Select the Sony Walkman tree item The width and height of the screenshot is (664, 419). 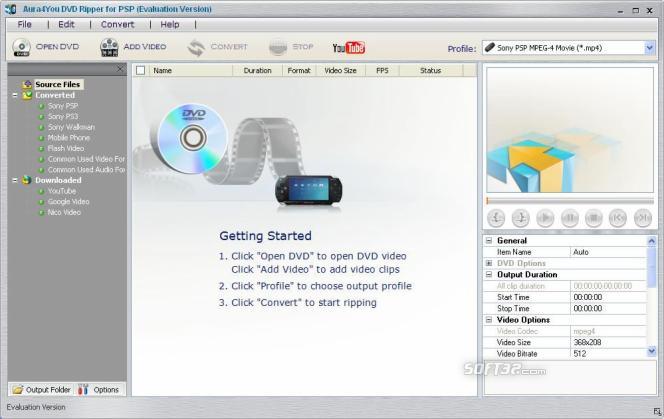click(71, 127)
